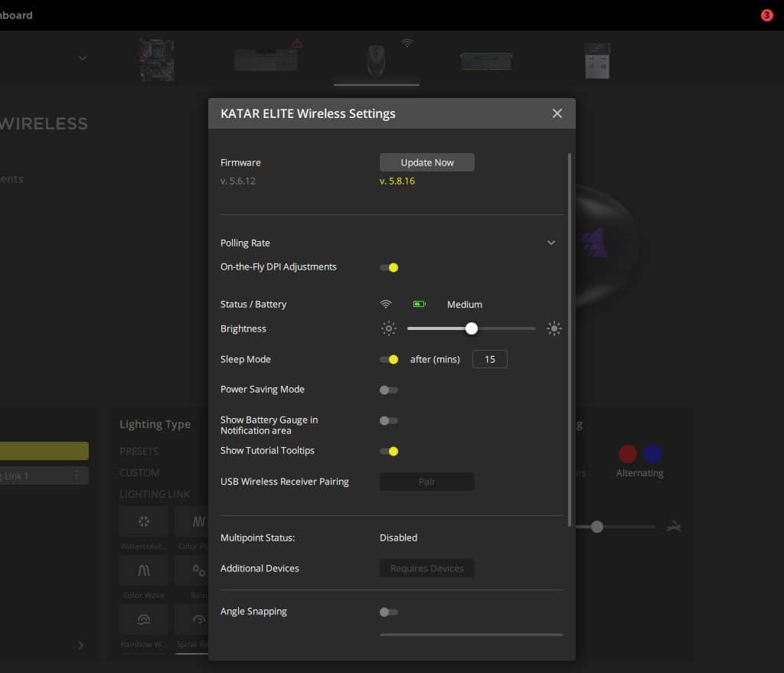Click the high brightness sun icon

click(554, 328)
